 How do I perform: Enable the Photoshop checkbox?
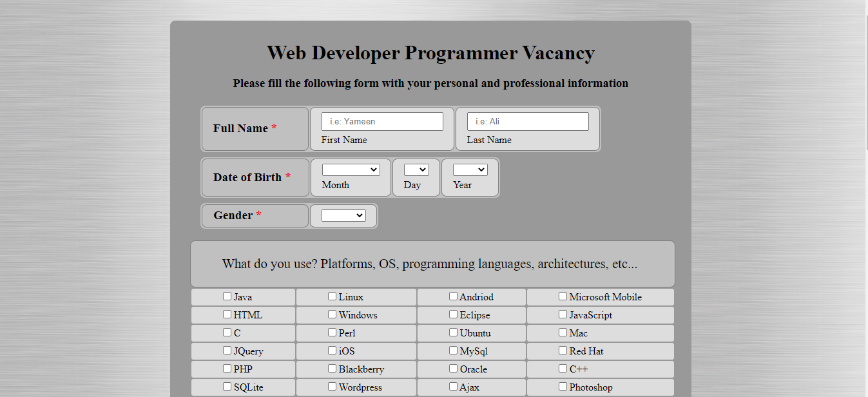coord(563,386)
